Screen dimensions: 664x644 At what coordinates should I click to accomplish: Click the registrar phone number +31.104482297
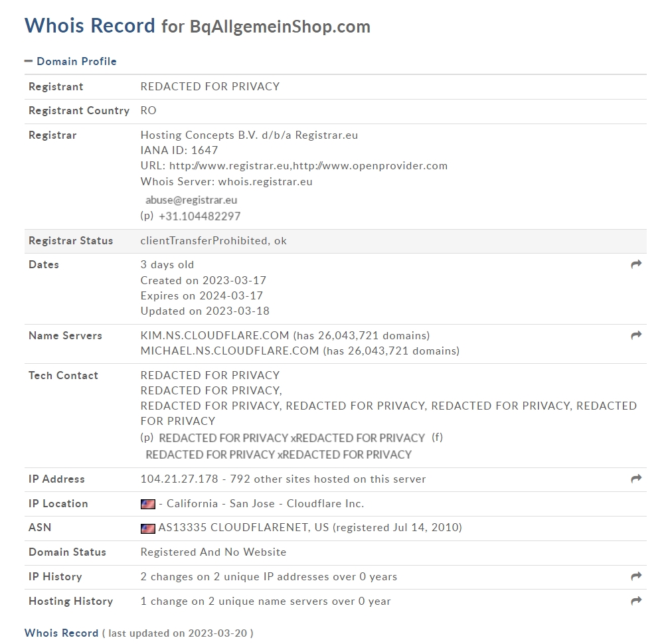pyautogui.click(x=200, y=216)
